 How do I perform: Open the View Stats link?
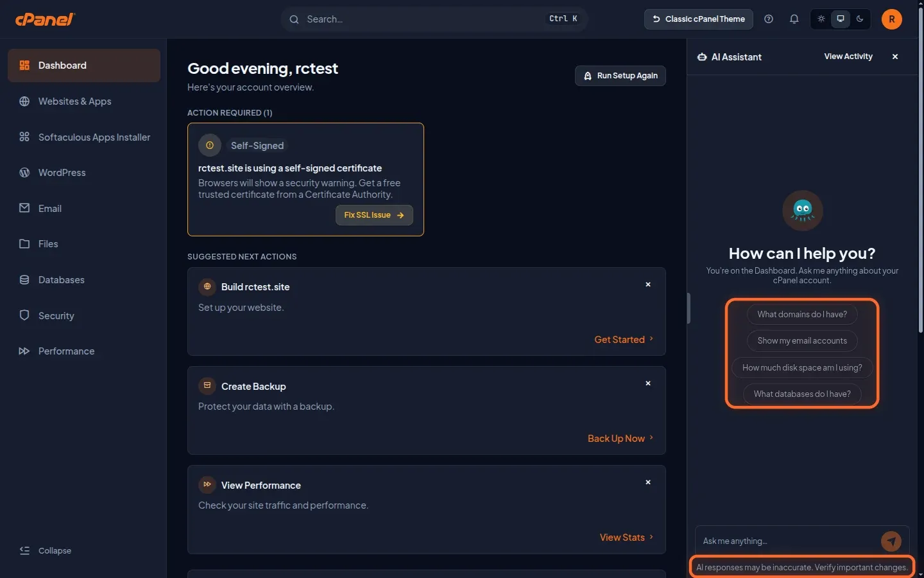pos(626,538)
